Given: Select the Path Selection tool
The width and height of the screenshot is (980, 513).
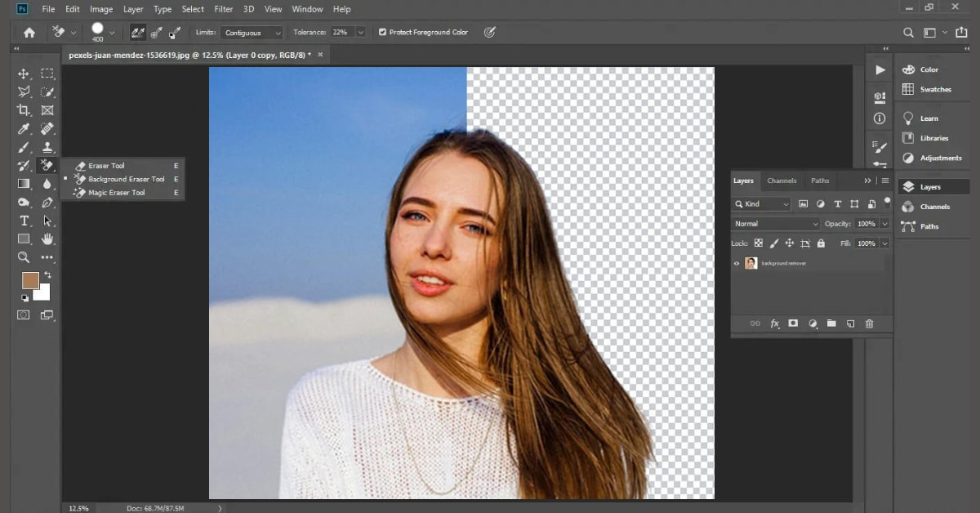Looking at the screenshot, I should pyautogui.click(x=47, y=221).
